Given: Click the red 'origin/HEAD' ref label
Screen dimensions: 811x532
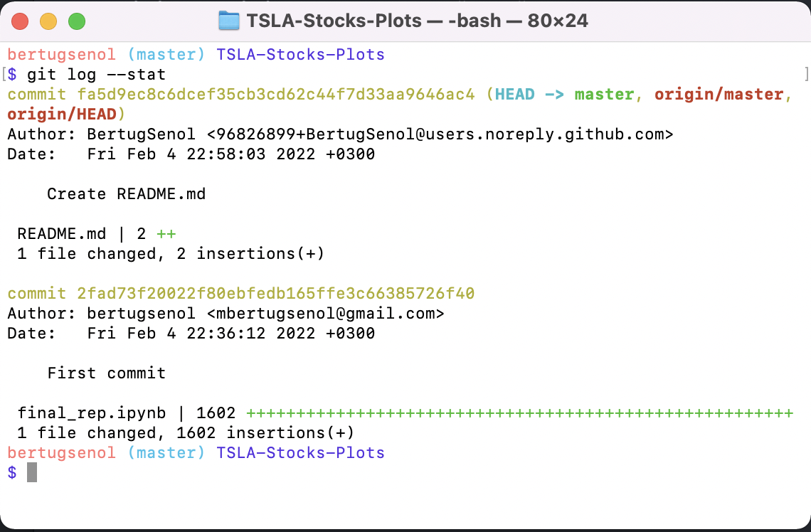Looking at the screenshot, I should point(62,115).
